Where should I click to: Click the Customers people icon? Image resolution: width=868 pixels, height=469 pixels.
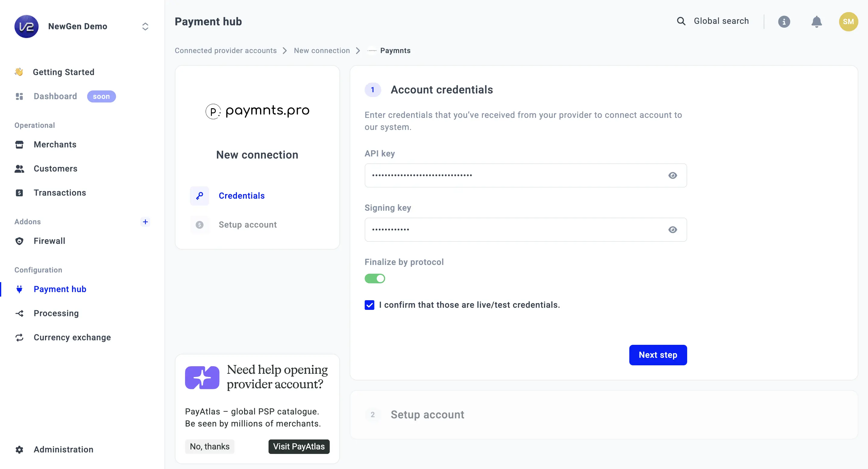click(19, 169)
